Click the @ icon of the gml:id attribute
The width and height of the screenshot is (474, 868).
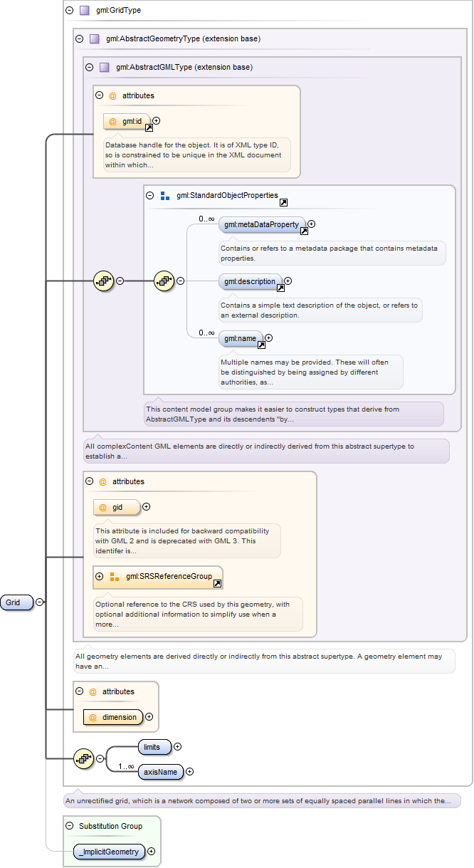[x=112, y=122]
